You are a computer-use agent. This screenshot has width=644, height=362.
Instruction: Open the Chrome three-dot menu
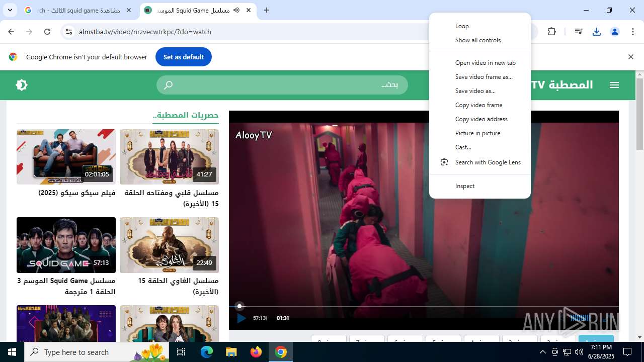coord(633,32)
